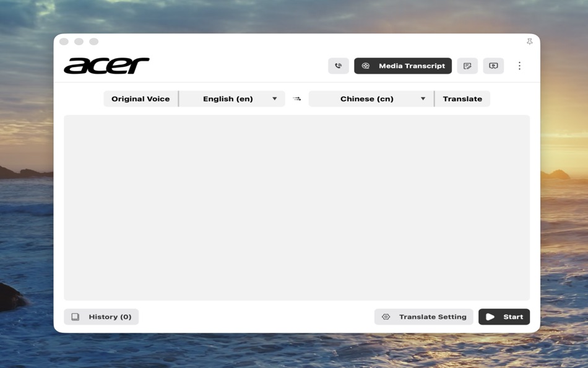The image size is (588, 368).
Task: Open the notes/edit panel icon
Action: (467, 66)
